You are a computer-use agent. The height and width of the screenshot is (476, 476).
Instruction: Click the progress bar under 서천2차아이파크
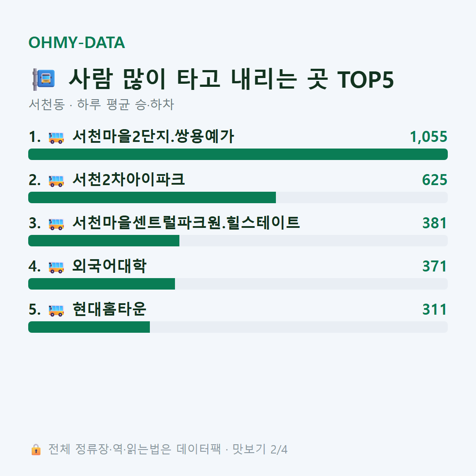coord(238,197)
